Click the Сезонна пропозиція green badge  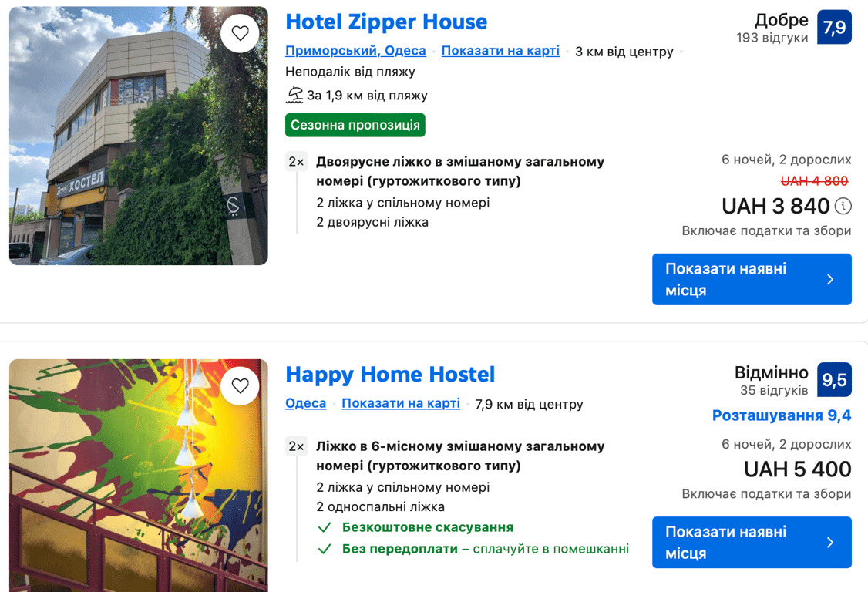click(355, 125)
